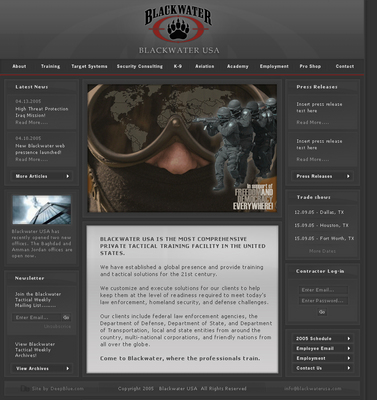Open the Security Consulting menu item
This screenshot has height=400, width=377.
coord(140,66)
